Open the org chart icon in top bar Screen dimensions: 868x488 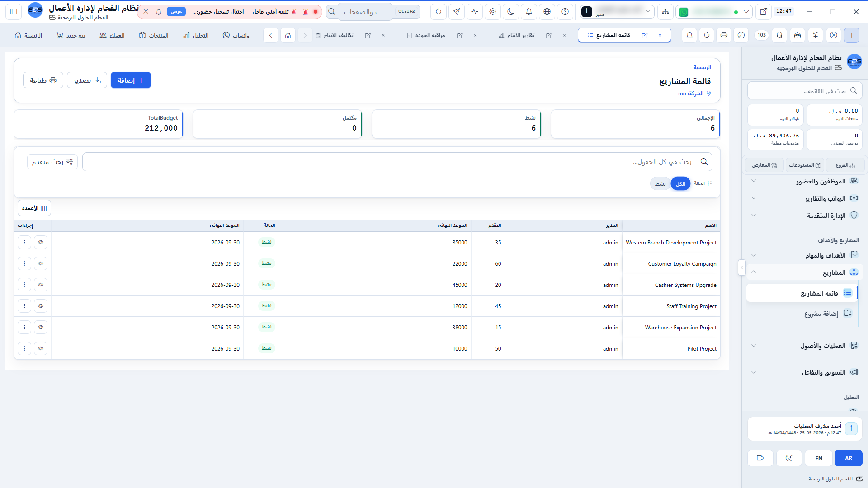pos(665,12)
